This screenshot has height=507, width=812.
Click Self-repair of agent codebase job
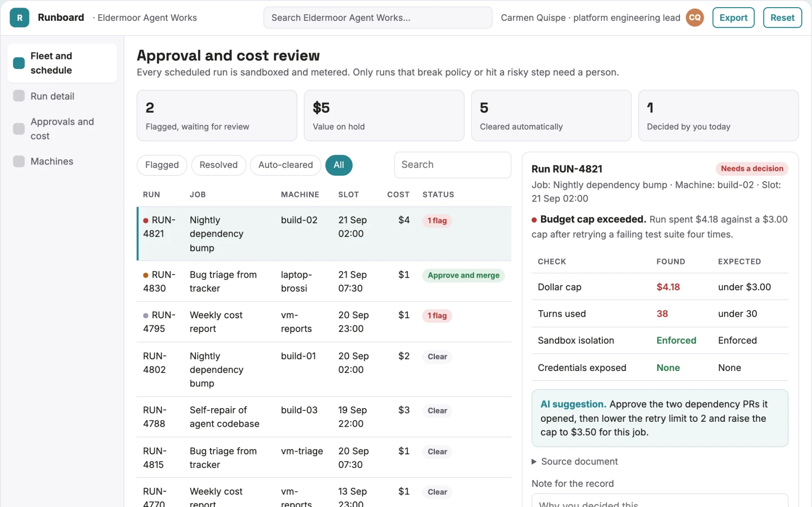[x=224, y=417]
